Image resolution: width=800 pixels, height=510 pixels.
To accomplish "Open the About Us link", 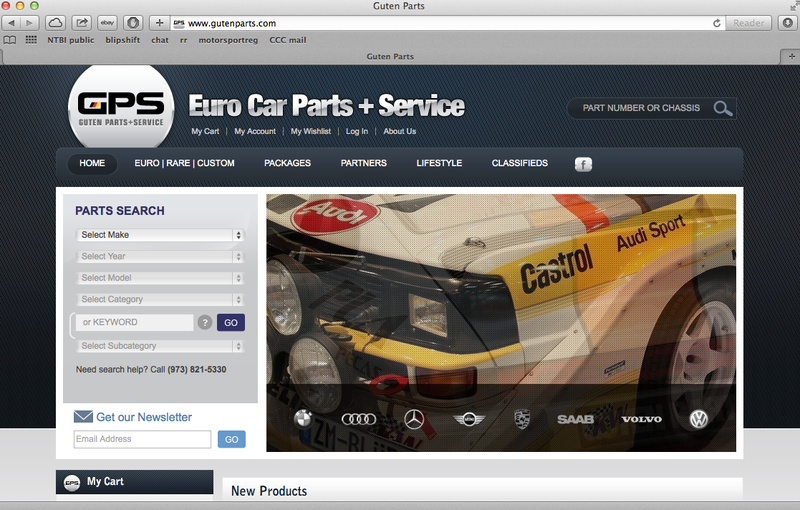I will click(x=399, y=131).
